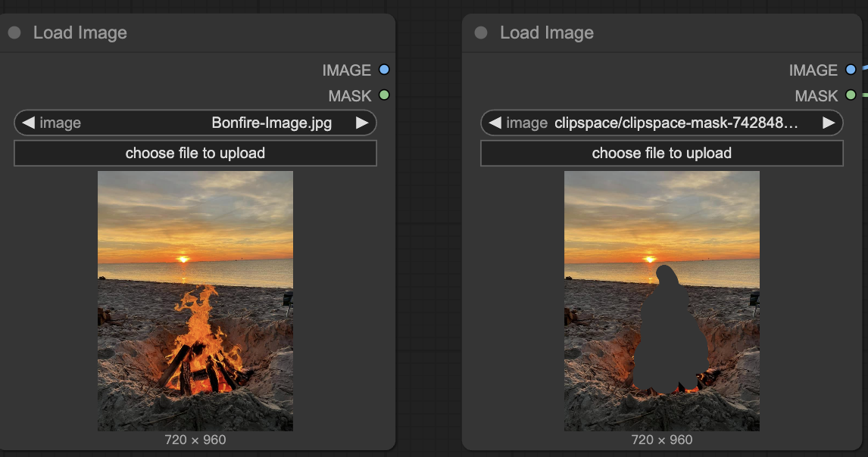The height and width of the screenshot is (457, 868).
Task: Click 'choose file to upload' in the Bonfire-Image node
Action: click(195, 153)
